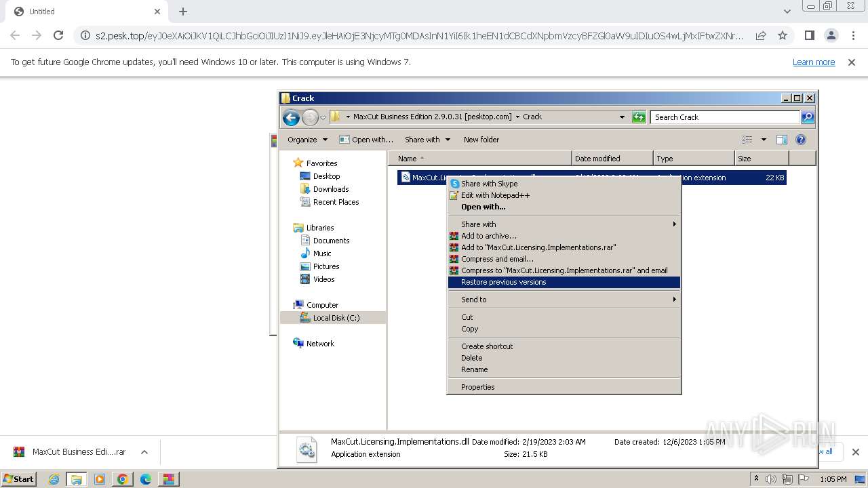Select Add to archive...
Screen dimensions: 868x488
click(x=564, y=236)
